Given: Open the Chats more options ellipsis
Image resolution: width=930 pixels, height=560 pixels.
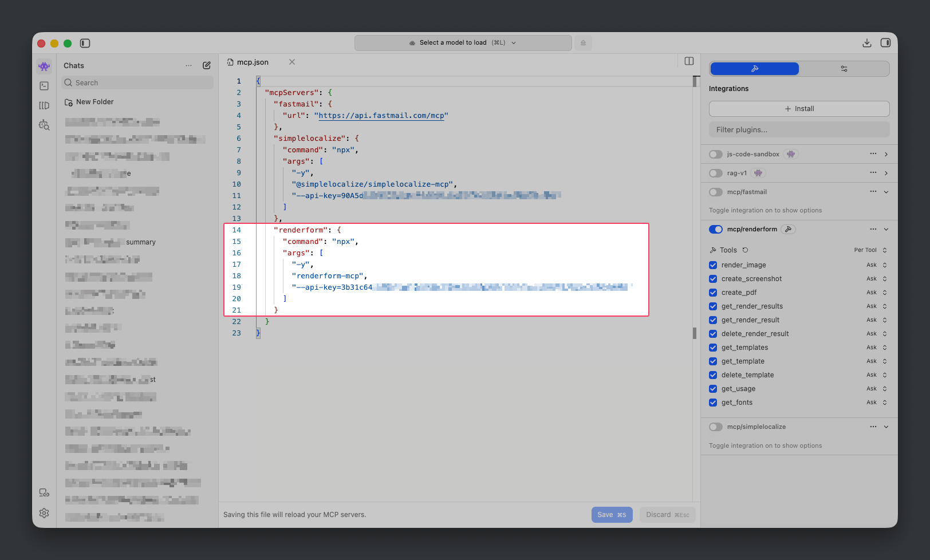Looking at the screenshot, I should [x=188, y=66].
